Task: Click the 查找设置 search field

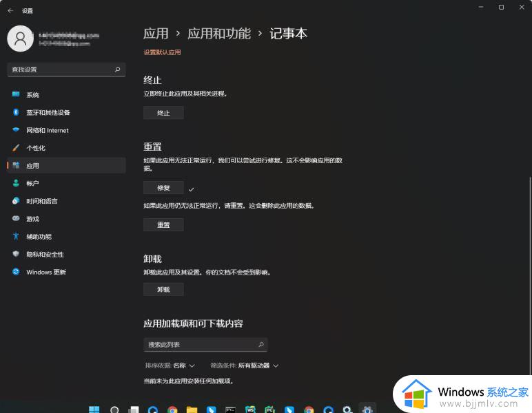Action: (66, 70)
